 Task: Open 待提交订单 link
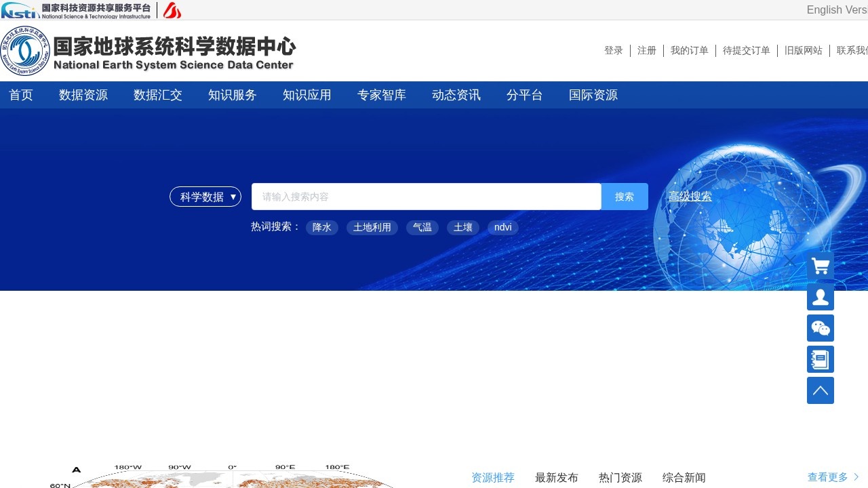tap(747, 51)
